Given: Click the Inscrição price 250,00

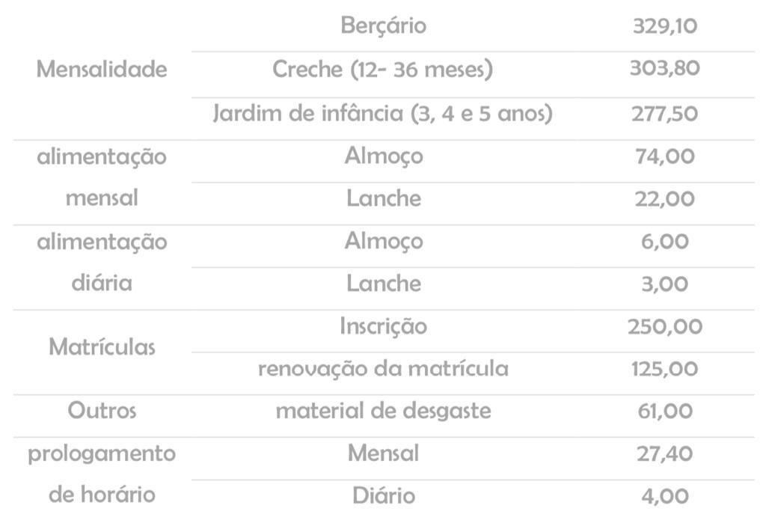Looking at the screenshot, I should 664,326.
